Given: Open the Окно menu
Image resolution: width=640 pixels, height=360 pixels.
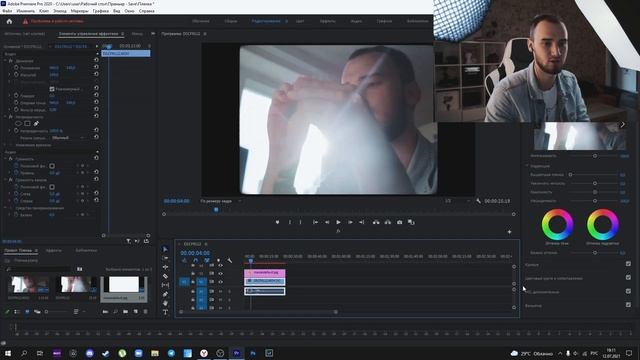Looking at the screenshot, I should point(129,11).
